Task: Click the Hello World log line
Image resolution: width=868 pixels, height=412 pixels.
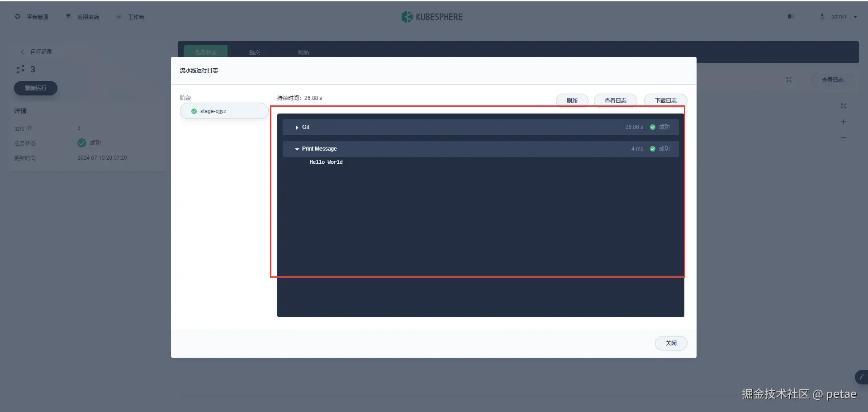Action: pyautogui.click(x=326, y=162)
